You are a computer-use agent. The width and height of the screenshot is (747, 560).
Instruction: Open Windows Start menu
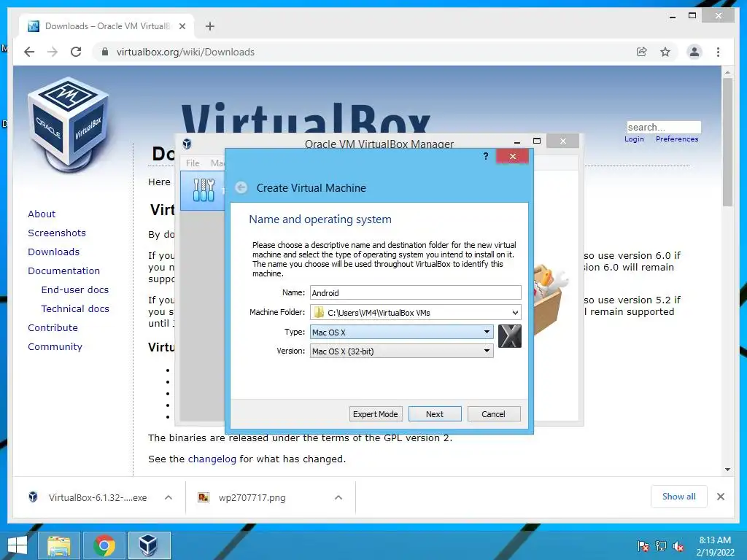pos(18,545)
